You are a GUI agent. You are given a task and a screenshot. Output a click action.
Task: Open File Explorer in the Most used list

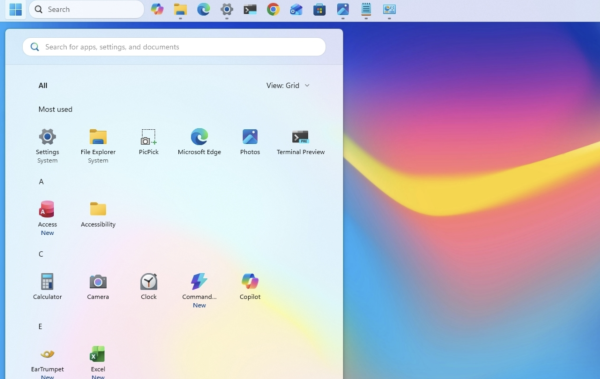pos(98,145)
